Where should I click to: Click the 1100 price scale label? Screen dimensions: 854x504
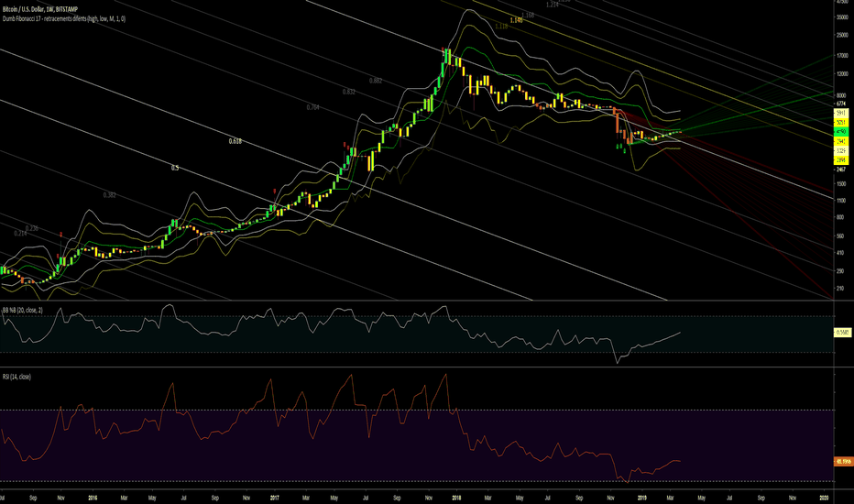coord(841,201)
